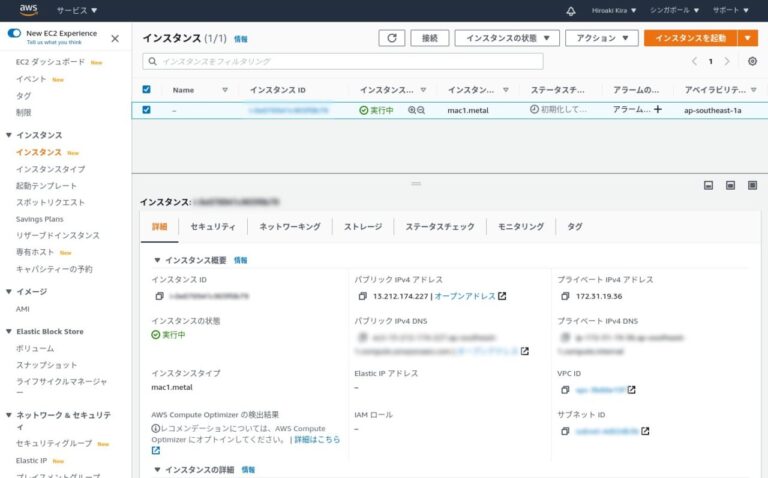Click the 接続 connect button
The height and width of the screenshot is (478, 768).
tap(430, 38)
